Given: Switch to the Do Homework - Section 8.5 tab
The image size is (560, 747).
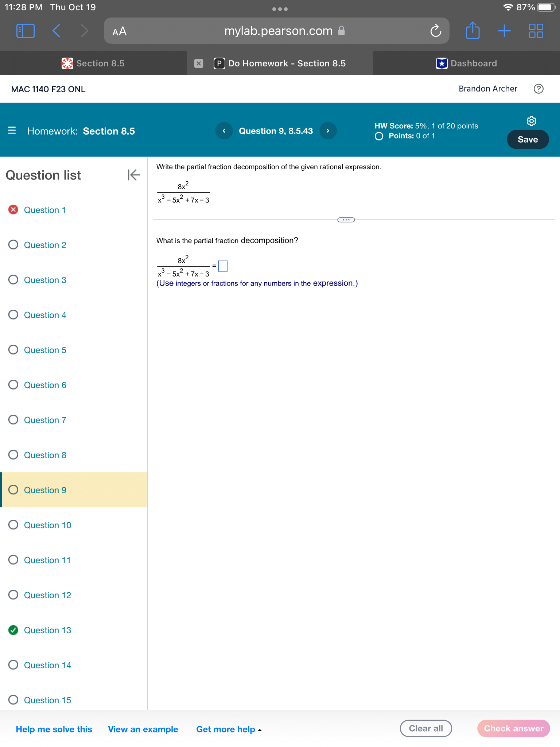Looking at the screenshot, I should click(280, 63).
